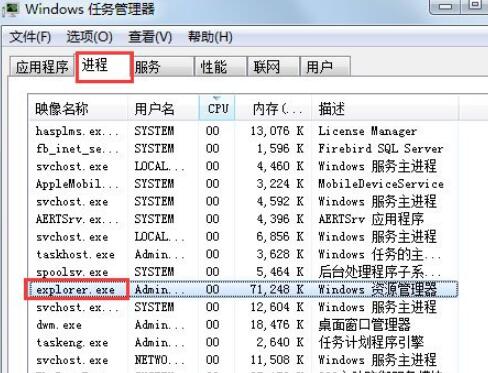Image resolution: width=488 pixels, height=373 pixels.
Task: Click the 后台处理程序子系... description
Action: (x=379, y=272)
